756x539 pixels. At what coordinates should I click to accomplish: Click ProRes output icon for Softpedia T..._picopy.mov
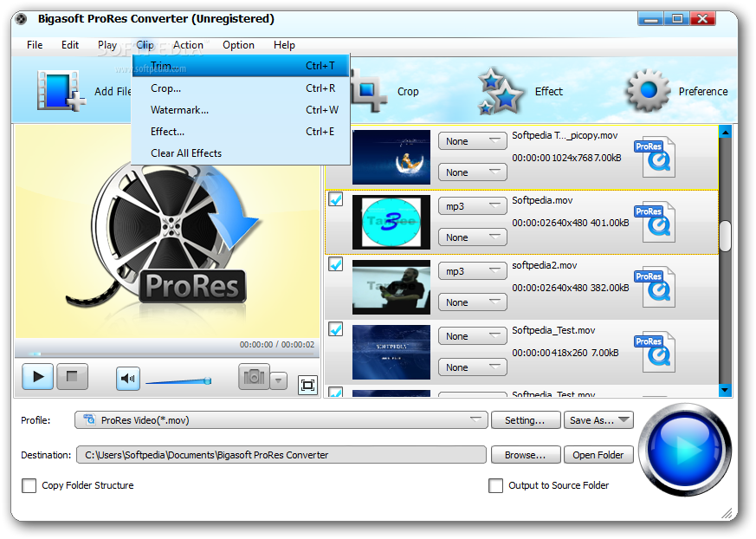[x=656, y=157]
